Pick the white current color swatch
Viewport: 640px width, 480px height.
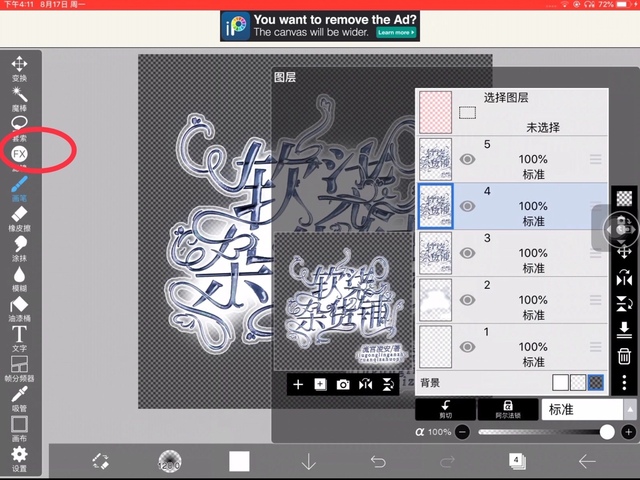pyautogui.click(x=239, y=461)
